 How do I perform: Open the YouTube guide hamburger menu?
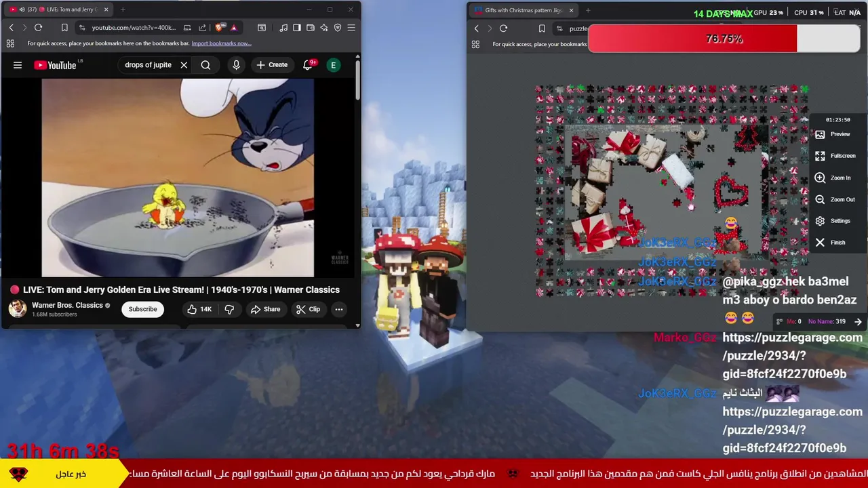(x=18, y=65)
